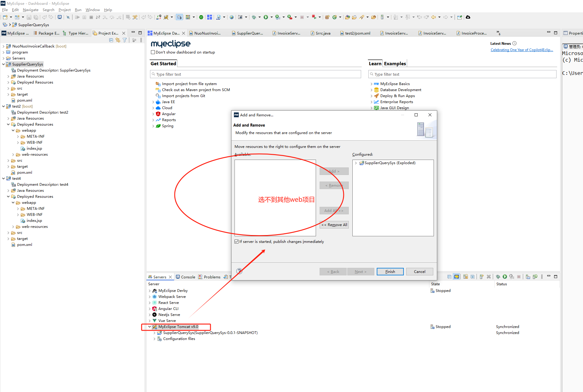Start server with green run icon in Servers view
The image size is (583, 392).
pyautogui.click(x=505, y=277)
